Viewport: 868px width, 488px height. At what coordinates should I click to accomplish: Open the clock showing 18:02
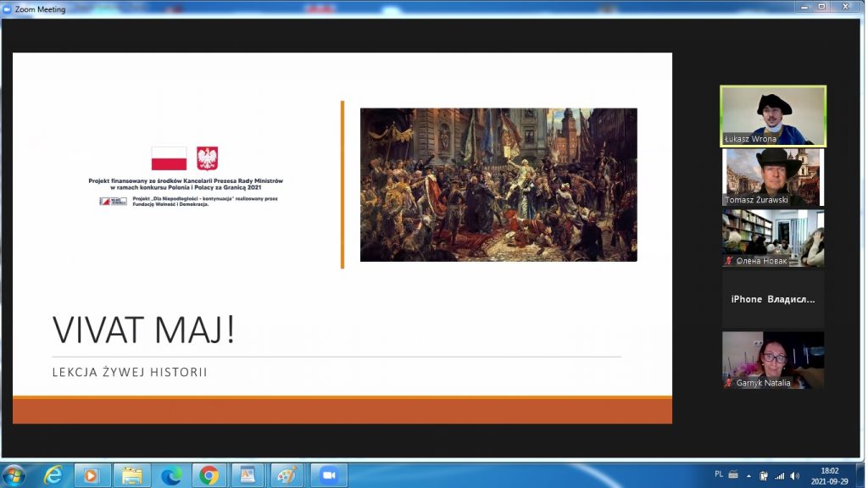(829, 475)
